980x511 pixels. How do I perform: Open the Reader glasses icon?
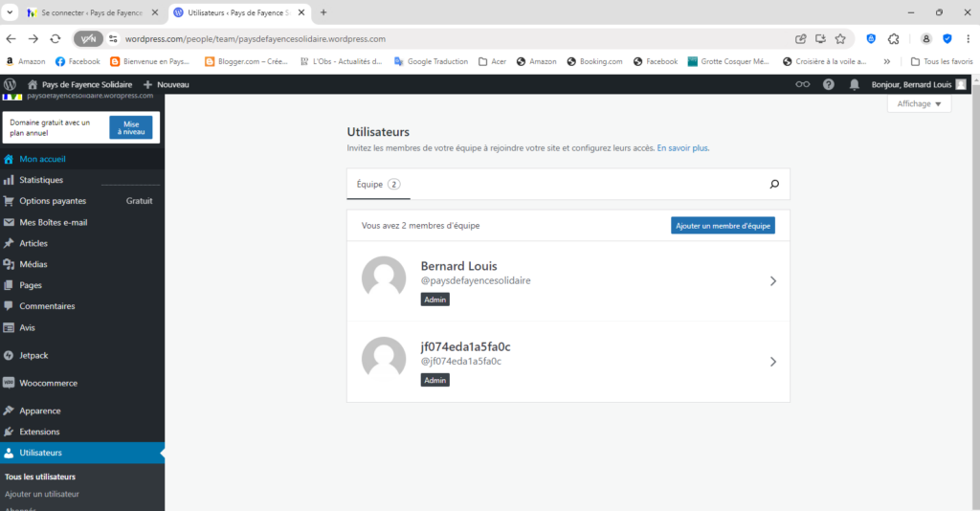coord(803,84)
